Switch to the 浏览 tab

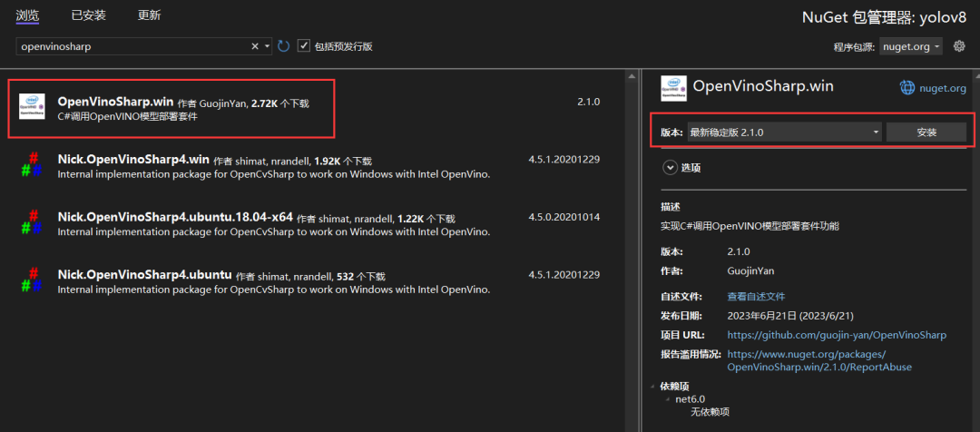pyautogui.click(x=27, y=15)
